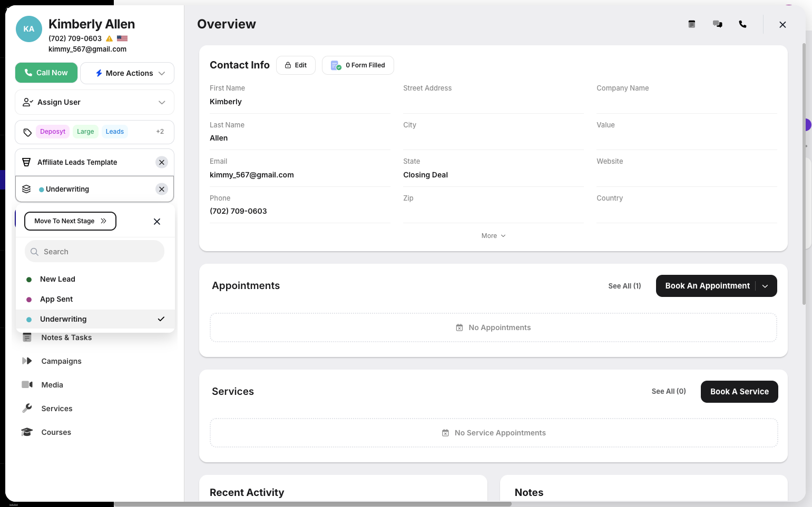Image resolution: width=812 pixels, height=507 pixels.
Task: Show the +2 additional tags
Action: [160, 132]
